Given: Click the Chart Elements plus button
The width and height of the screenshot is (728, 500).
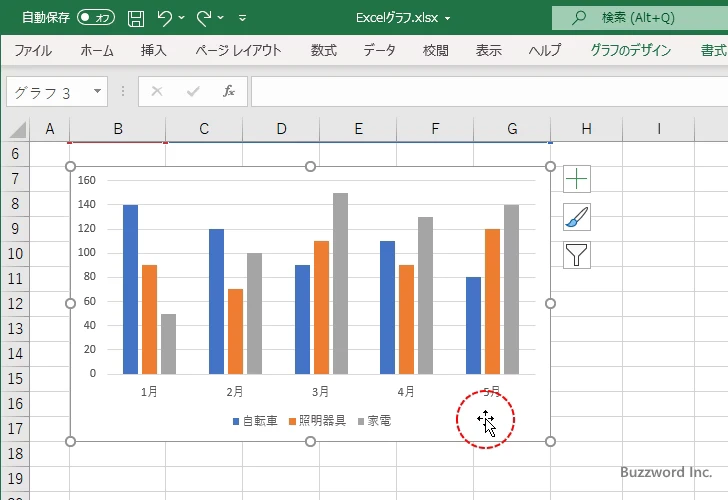Looking at the screenshot, I should (577, 179).
